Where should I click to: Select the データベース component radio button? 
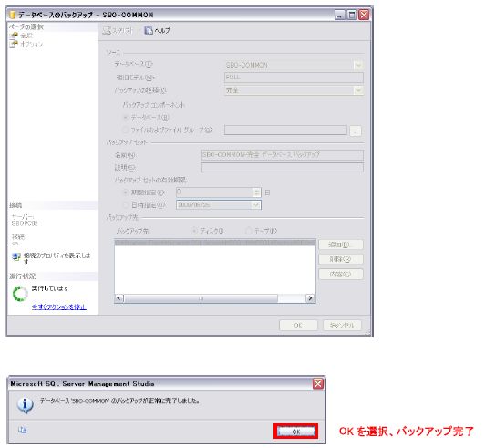[126, 118]
